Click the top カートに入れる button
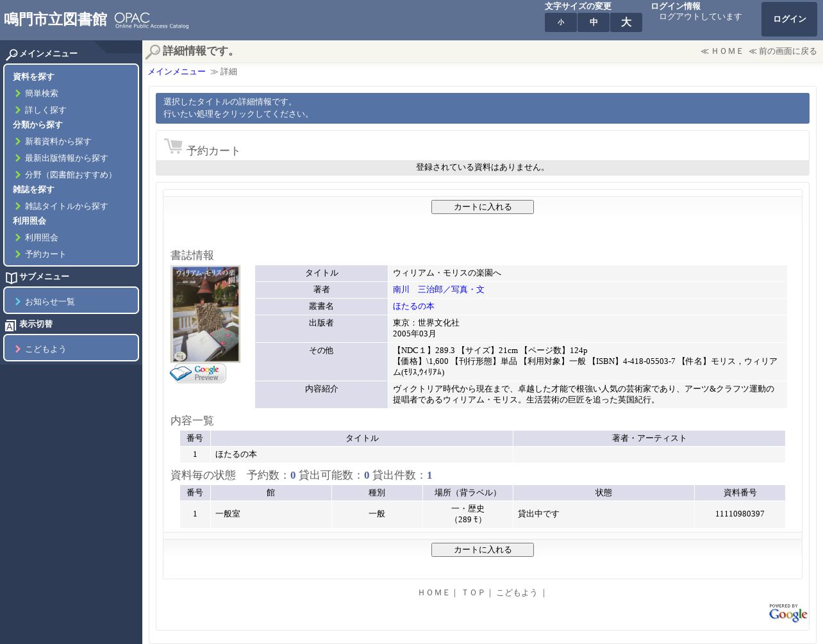The width and height of the screenshot is (823, 644). tap(482, 207)
